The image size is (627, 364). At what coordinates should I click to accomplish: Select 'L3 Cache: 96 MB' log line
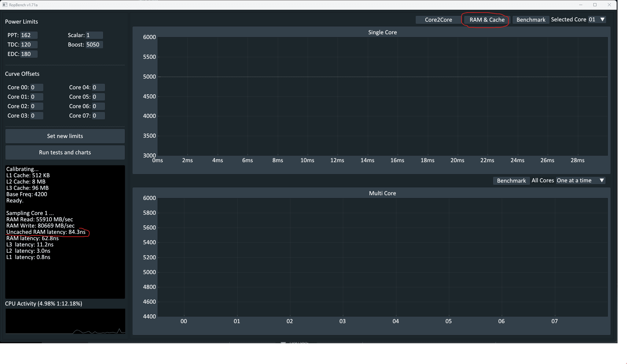(27, 188)
